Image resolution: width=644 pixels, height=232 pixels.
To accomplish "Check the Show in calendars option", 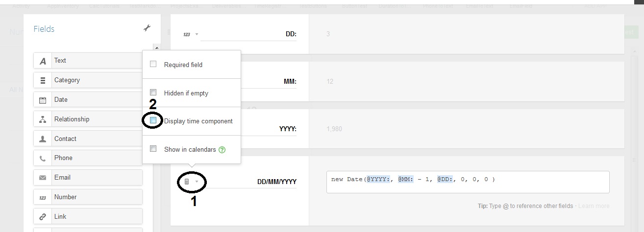I will 153,149.
